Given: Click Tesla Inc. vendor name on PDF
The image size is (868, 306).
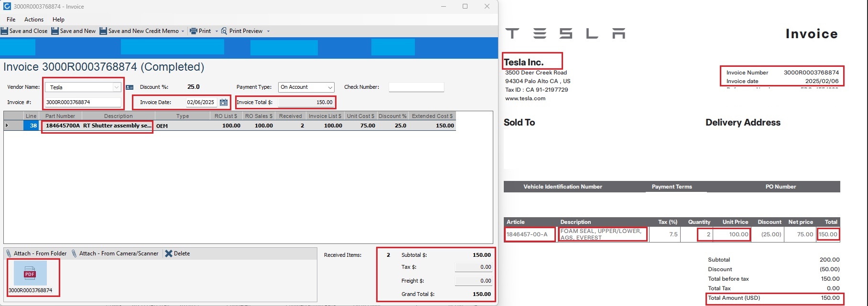Looking at the screenshot, I should click(x=523, y=62).
